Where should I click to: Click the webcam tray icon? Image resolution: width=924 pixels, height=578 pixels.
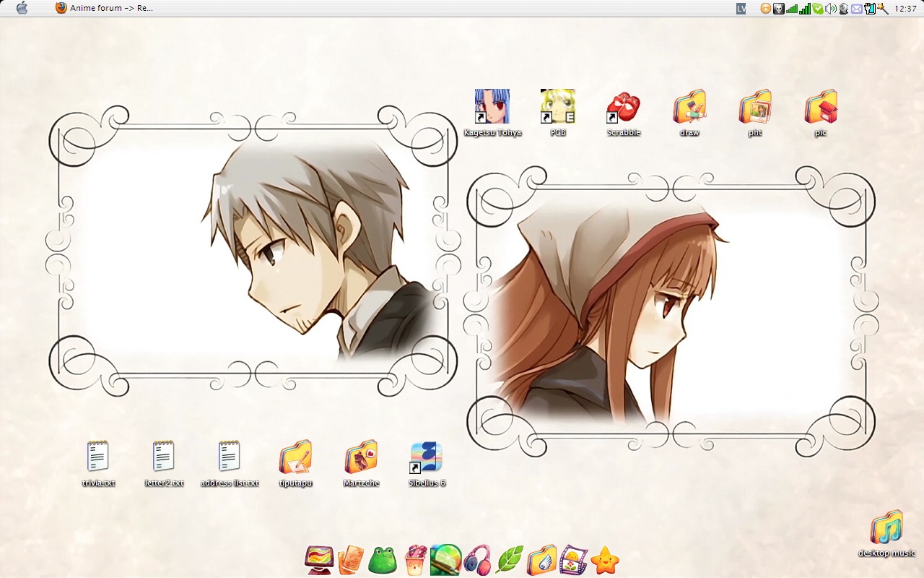tap(844, 9)
